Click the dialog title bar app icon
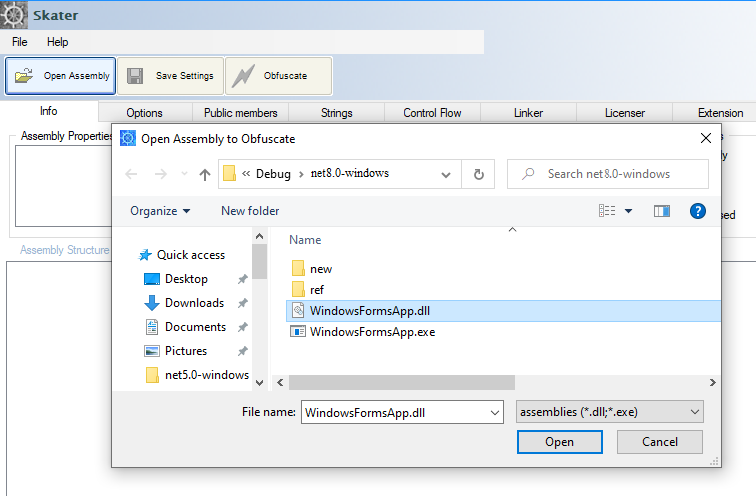The width and height of the screenshot is (756, 496). [x=128, y=138]
